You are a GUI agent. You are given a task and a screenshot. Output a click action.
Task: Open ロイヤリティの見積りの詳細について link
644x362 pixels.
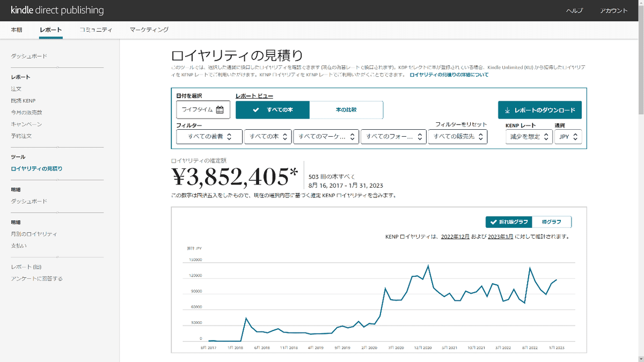(x=449, y=75)
